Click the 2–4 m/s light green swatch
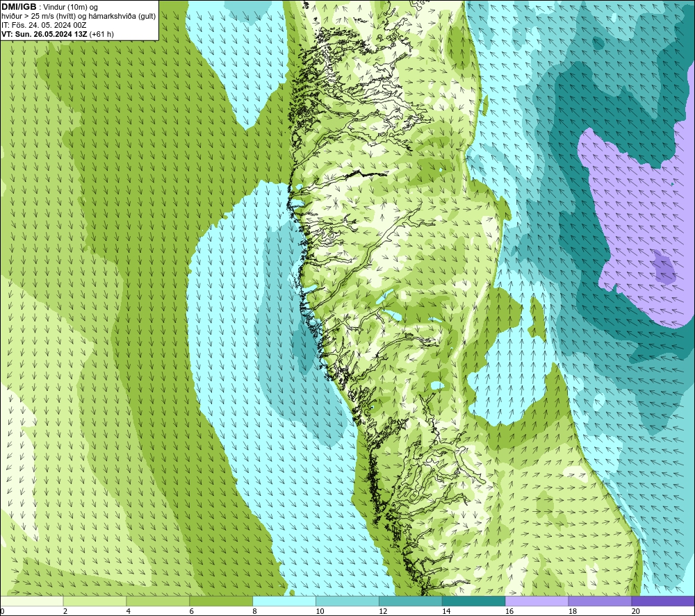The image size is (695, 616). (95, 601)
